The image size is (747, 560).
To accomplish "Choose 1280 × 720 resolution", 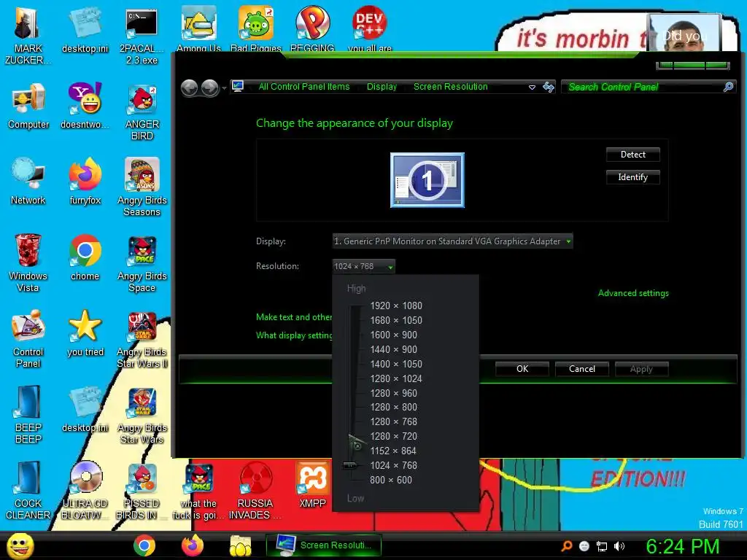I will coord(393,437).
